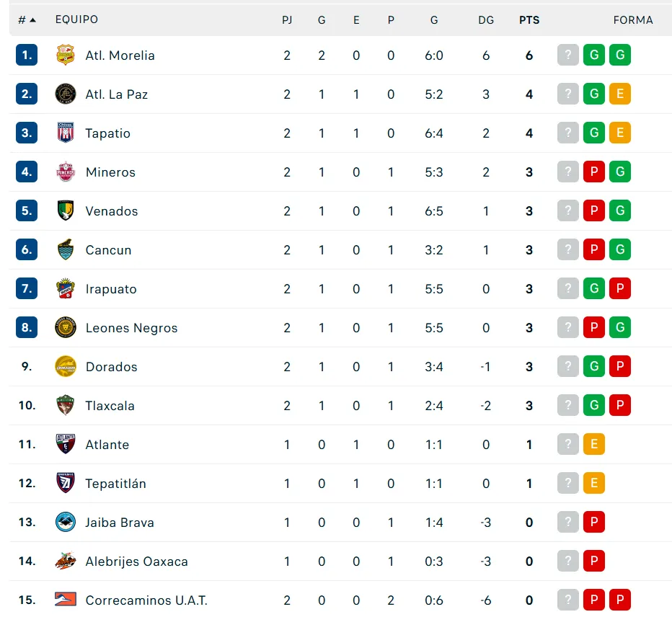Sort table by the # rank arrow
672x617 pixels.
27,20
